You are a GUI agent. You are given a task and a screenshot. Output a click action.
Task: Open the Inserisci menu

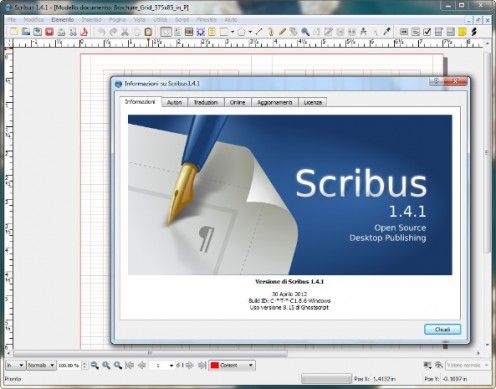pos(92,20)
